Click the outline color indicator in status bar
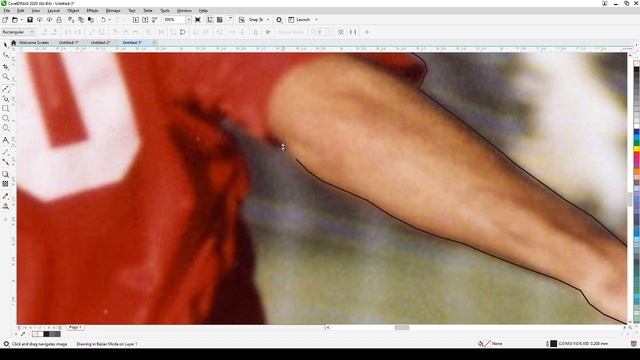 pyautogui.click(x=553, y=344)
